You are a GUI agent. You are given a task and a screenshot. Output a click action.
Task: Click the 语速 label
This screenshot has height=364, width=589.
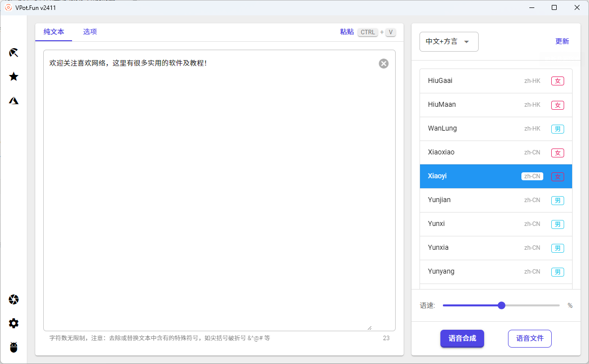[427, 305]
